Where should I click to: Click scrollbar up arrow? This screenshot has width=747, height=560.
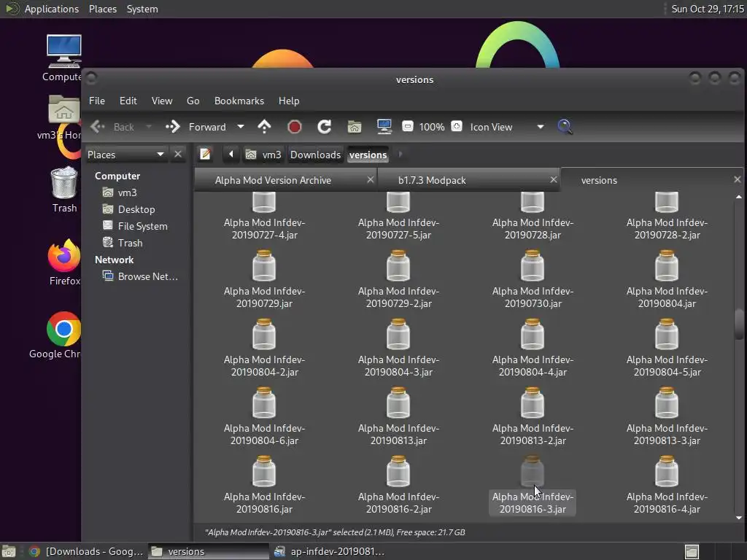[x=739, y=197]
